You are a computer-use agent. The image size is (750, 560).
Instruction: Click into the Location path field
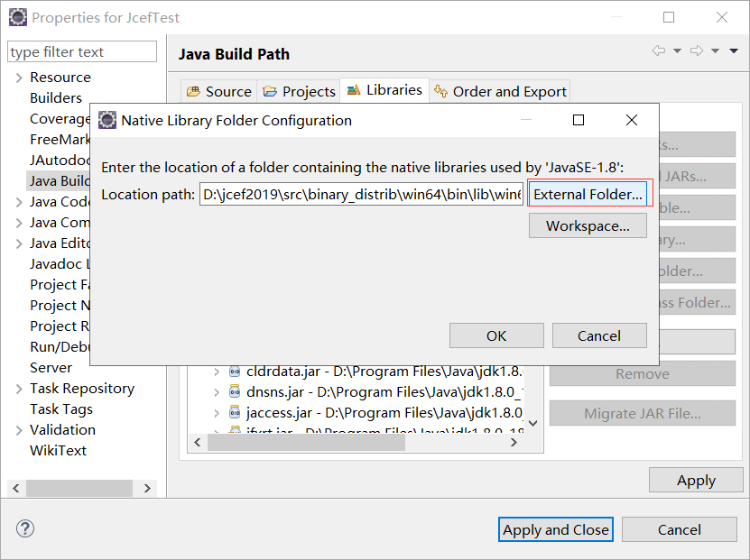click(x=361, y=194)
